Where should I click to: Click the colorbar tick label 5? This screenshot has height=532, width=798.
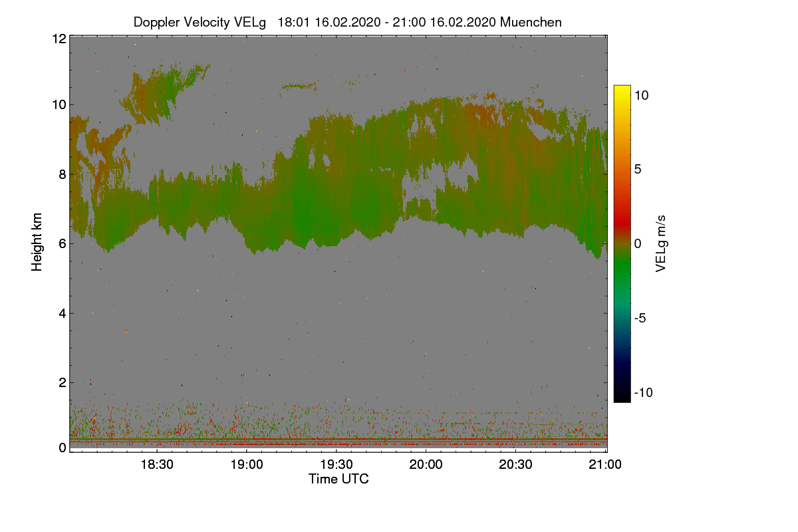click(637, 169)
